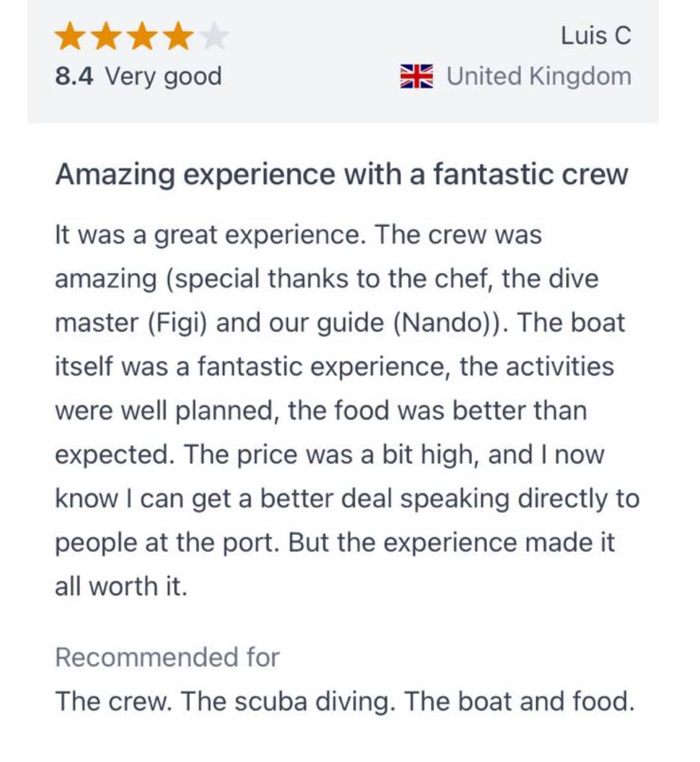Click the third orange rating star
This screenshot has width=700, height=762.
tap(143, 36)
